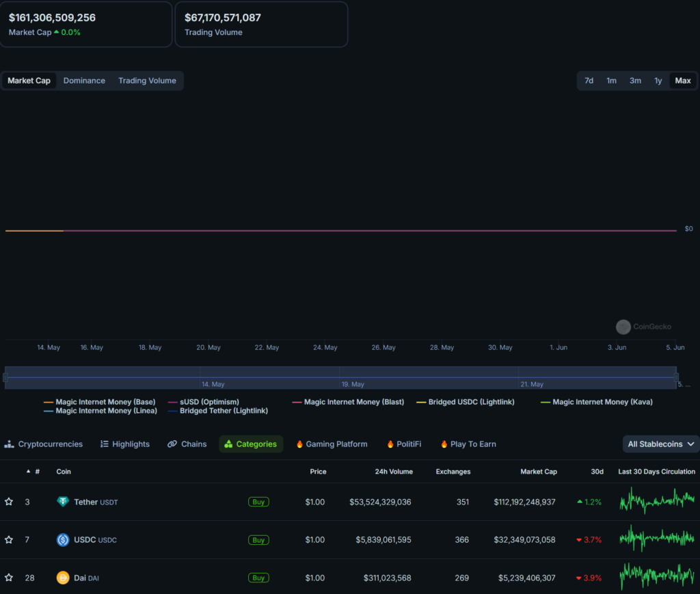Viewport: 700px width, 594px height.
Task: Star USDC as a favorite
Action: point(9,540)
